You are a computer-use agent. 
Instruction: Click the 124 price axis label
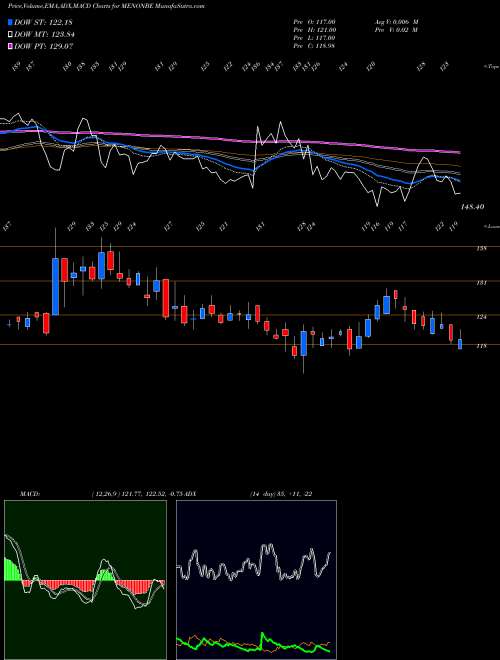tap(481, 317)
